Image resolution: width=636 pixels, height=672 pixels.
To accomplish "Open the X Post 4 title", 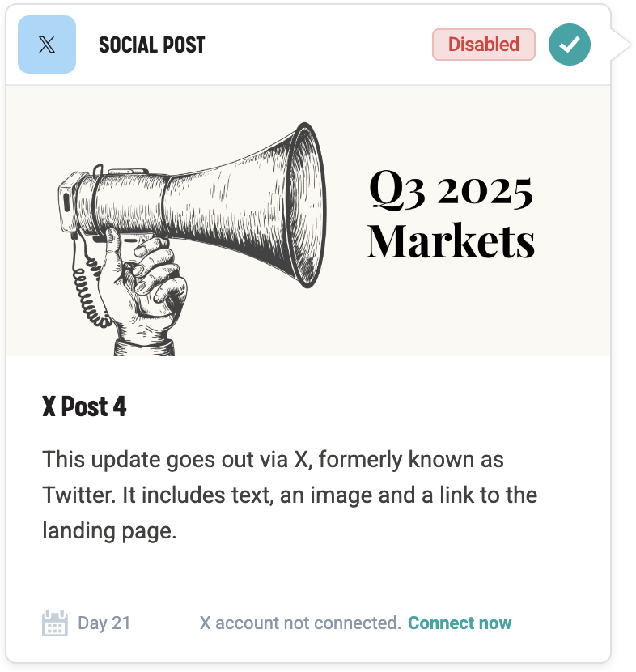I will (84, 406).
